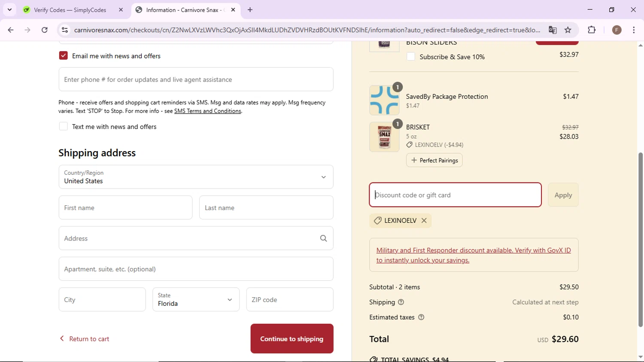Open the Chrome three-dot menu
This screenshot has width=644, height=362.
[x=634, y=30]
